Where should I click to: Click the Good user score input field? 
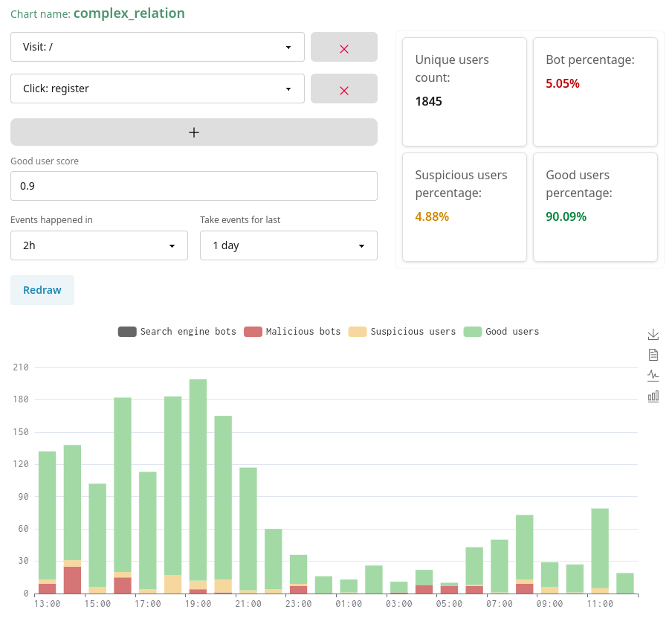click(193, 186)
